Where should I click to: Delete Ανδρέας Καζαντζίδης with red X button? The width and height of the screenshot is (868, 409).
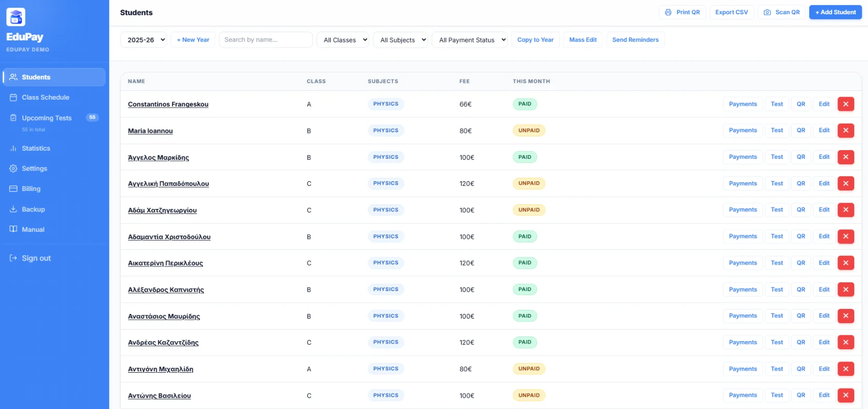tap(846, 342)
